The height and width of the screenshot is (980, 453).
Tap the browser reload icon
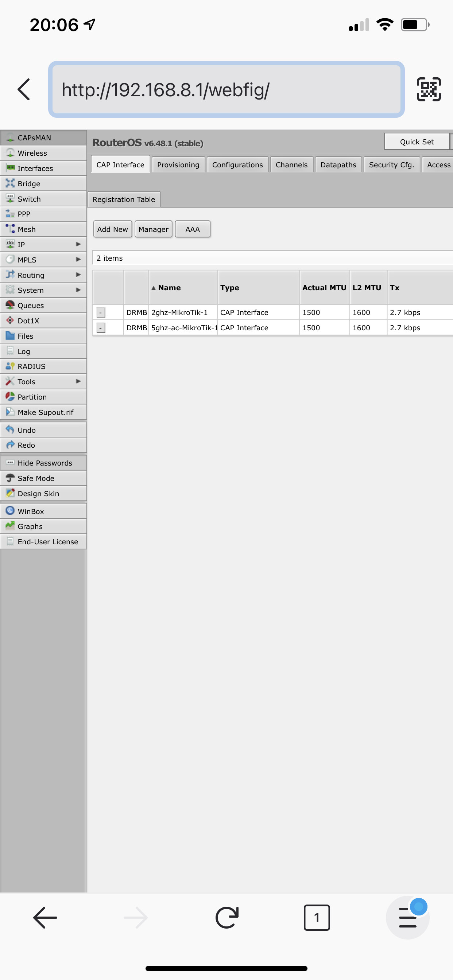click(227, 918)
